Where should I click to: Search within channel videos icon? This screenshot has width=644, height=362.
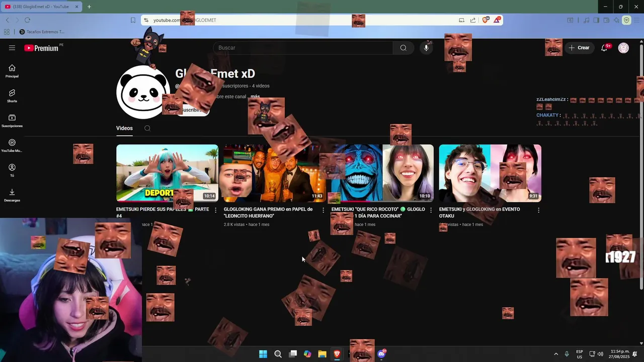tap(147, 128)
